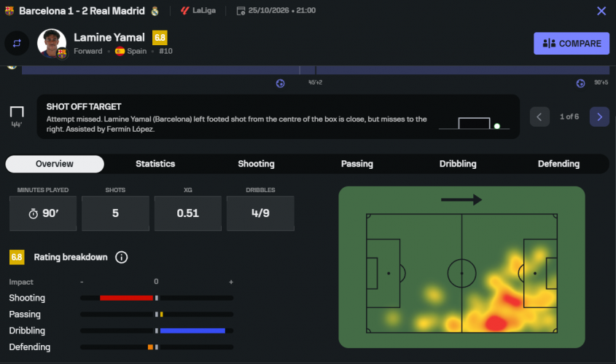Select the first-half goal marker on timeline
The width and height of the screenshot is (616, 364).
pos(280,83)
